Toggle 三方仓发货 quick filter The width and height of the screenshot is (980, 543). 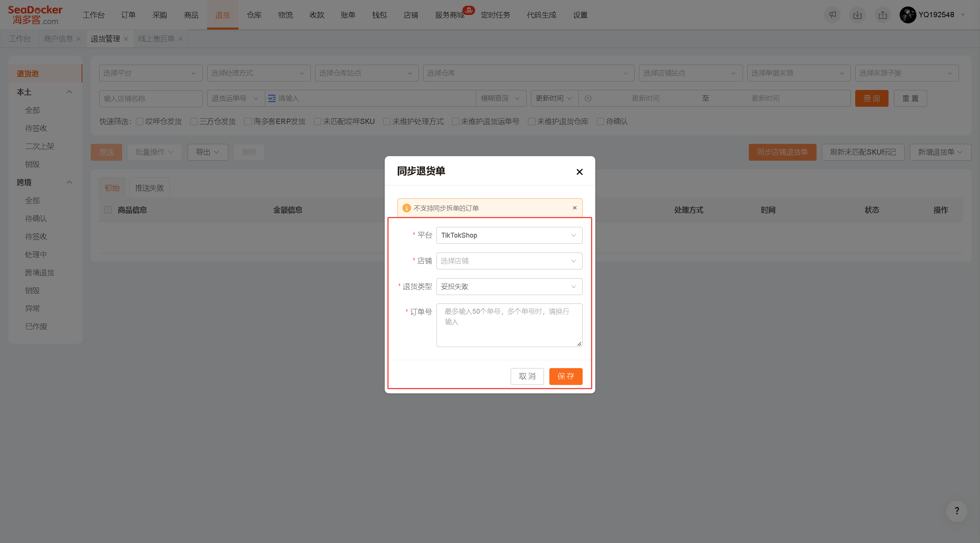click(194, 121)
